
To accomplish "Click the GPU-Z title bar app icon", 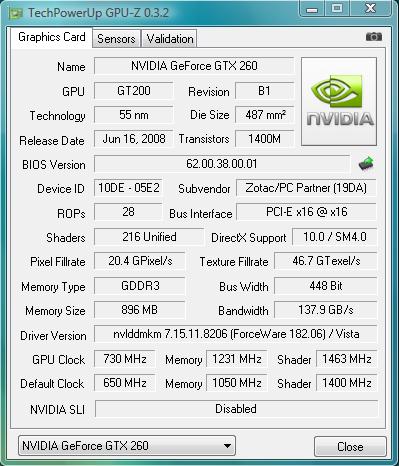I will coord(15,13).
